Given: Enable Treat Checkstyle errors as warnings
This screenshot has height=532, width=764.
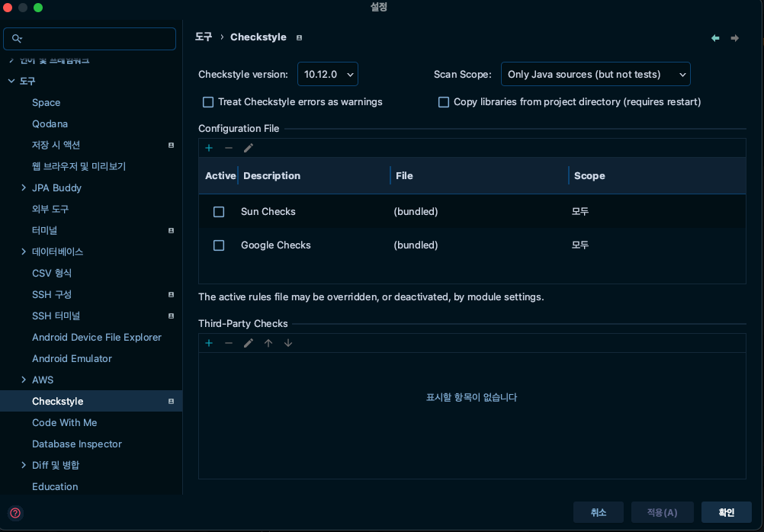Looking at the screenshot, I should pos(208,102).
